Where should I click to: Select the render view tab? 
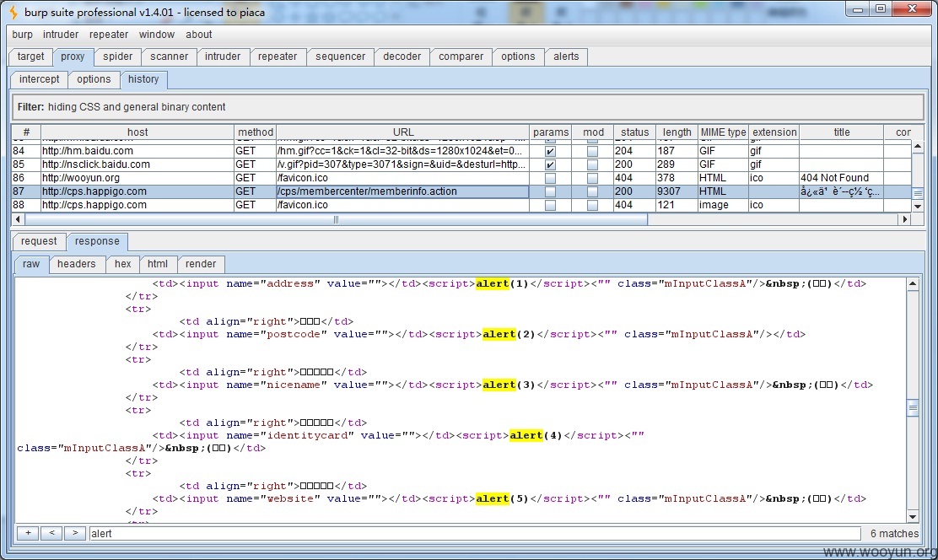coord(201,264)
